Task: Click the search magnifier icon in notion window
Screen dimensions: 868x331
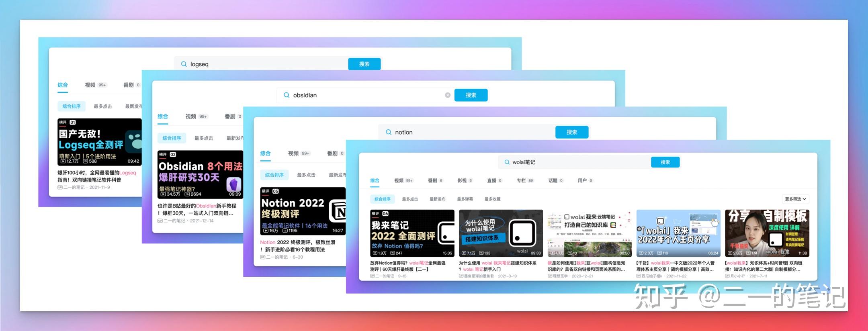Action: (389, 132)
